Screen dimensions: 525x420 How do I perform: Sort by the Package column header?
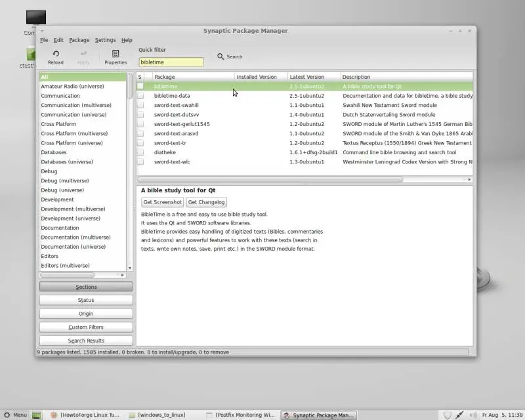coord(194,77)
